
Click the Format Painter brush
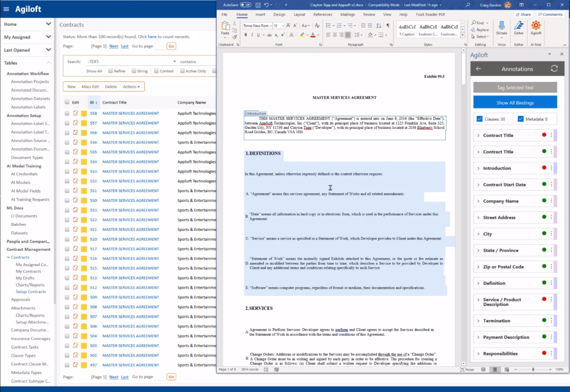point(234,37)
